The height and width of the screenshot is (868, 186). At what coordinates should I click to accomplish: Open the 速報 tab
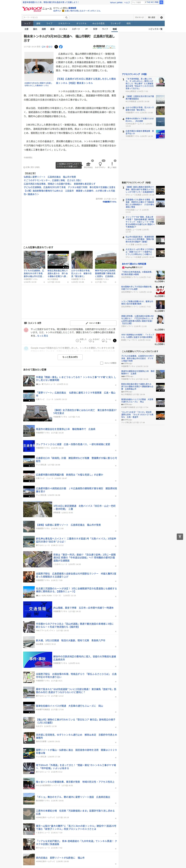pyautogui.click(x=38, y=24)
